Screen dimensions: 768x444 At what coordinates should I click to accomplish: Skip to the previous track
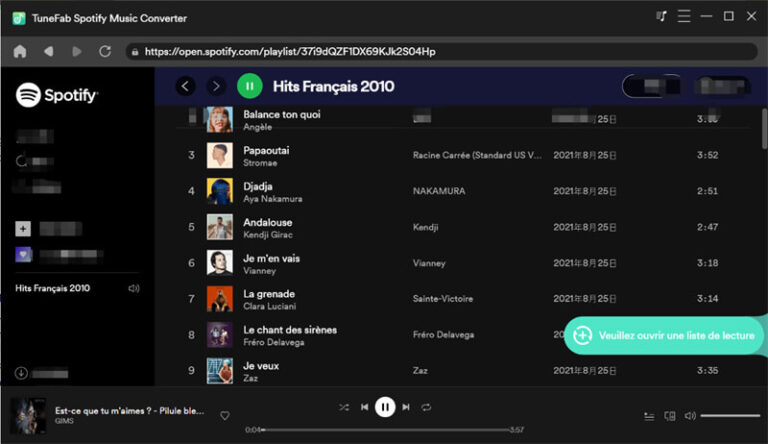click(x=364, y=407)
